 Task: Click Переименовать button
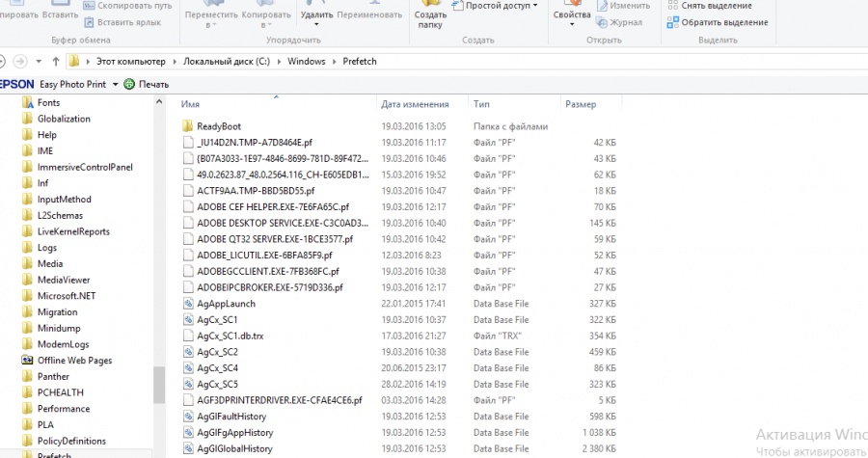coord(369,14)
